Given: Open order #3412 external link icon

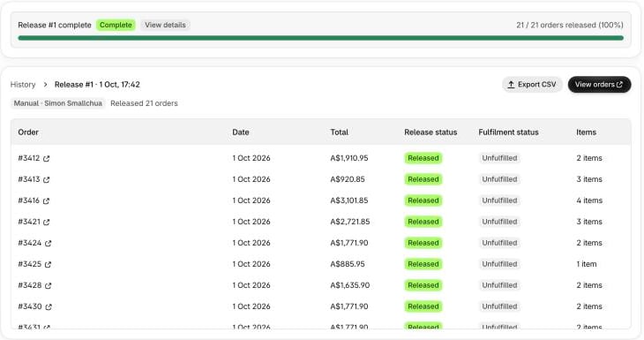Looking at the screenshot, I should 47,158.
